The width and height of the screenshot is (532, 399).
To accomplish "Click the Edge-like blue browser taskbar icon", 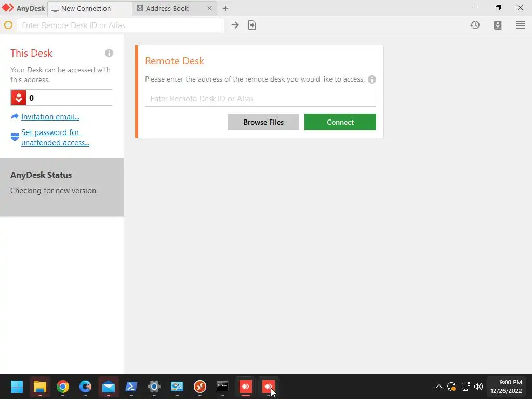I will [x=86, y=387].
